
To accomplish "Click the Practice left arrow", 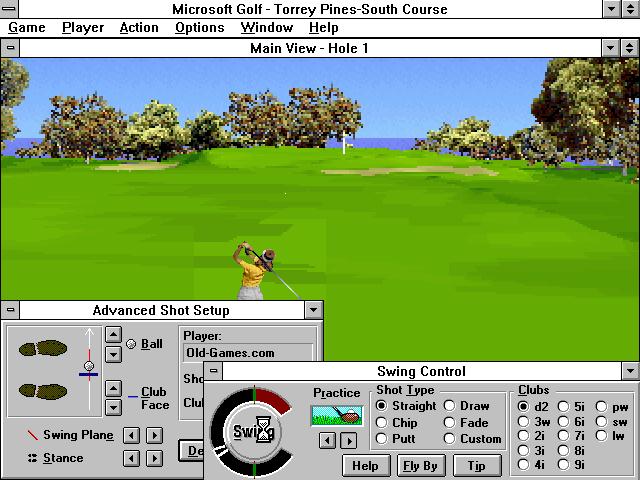I will [327, 441].
